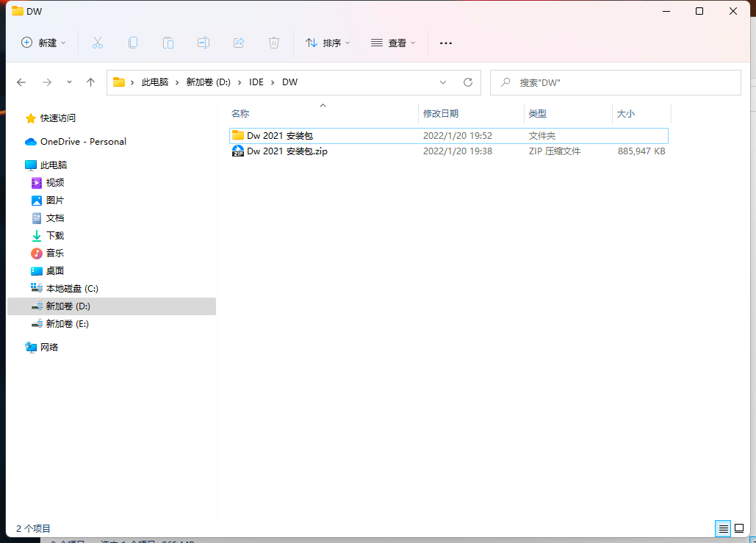Click DW breadcrumb in address bar
The height and width of the screenshot is (543, 756).
289,82
